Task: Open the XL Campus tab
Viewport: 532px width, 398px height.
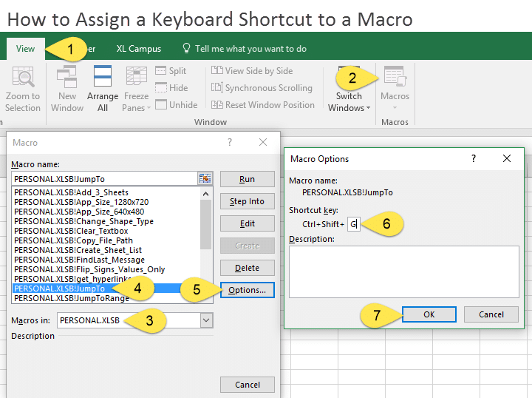Action: pos(138,49)
